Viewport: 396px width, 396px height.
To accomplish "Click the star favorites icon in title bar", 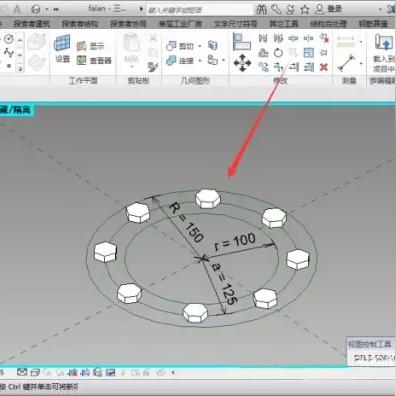I will point(304,9).
